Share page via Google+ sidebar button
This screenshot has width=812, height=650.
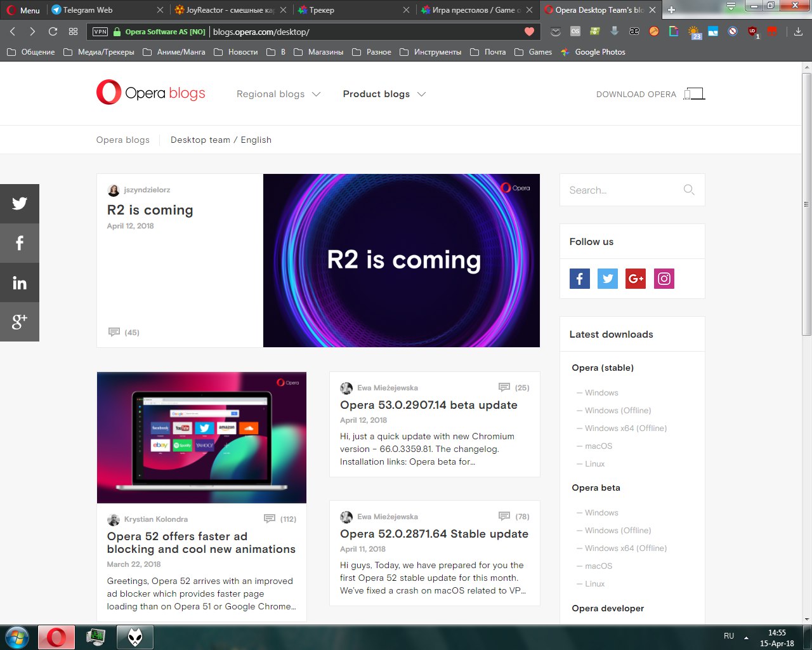coord(20,322)
